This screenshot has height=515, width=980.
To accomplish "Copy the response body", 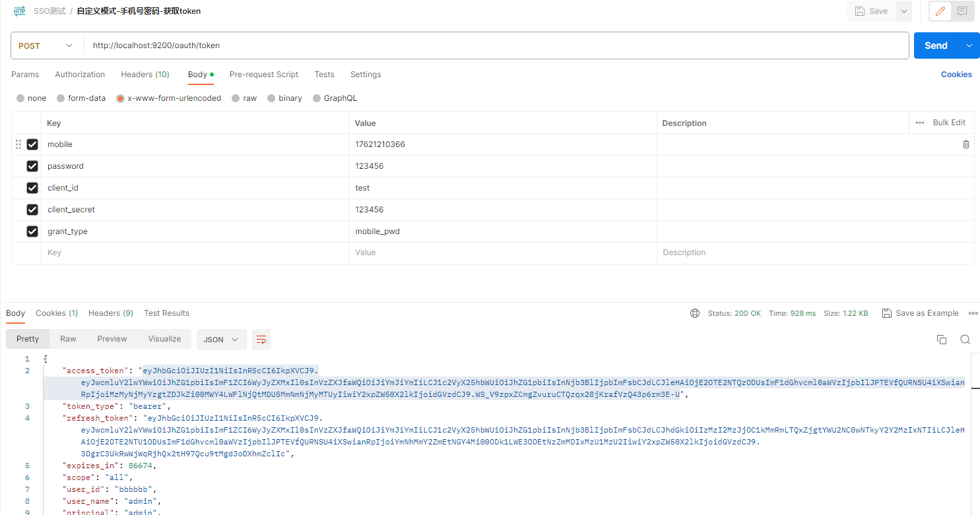I will pos(942,339).
